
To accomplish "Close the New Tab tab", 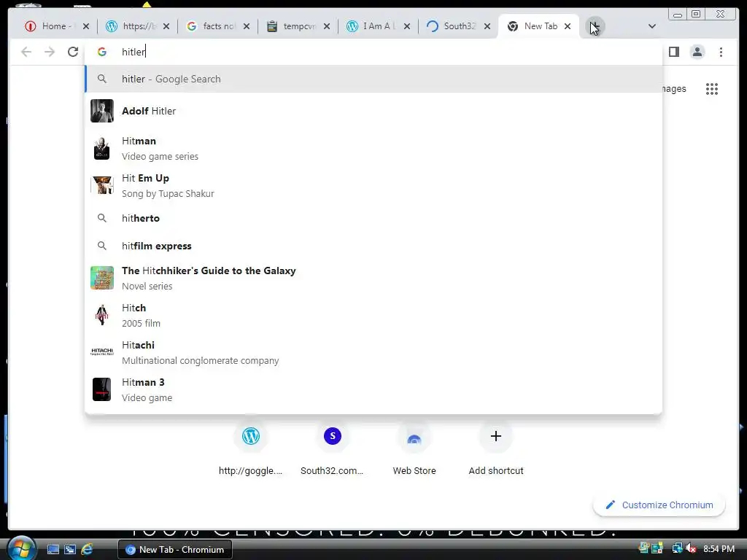I will (x=568, y=27).
